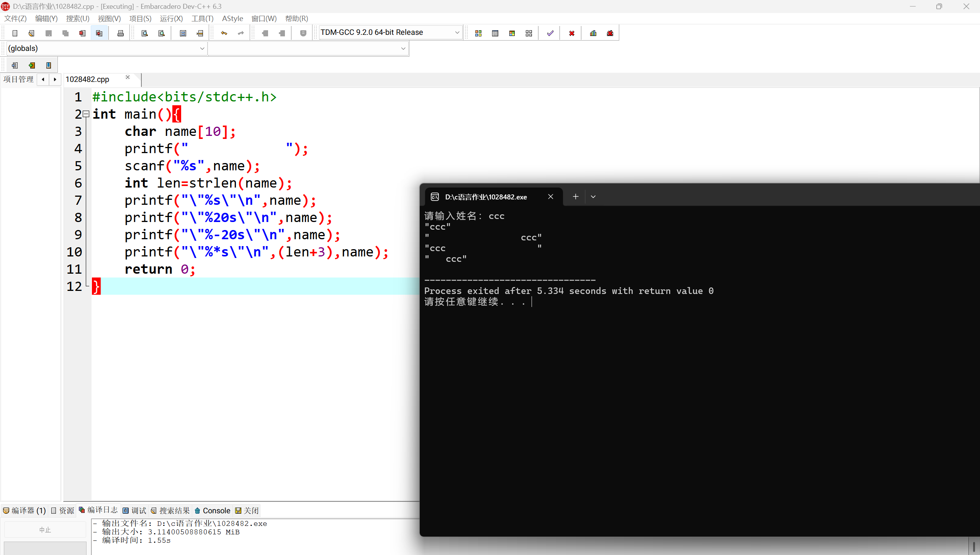Switch to the Console bottom tab

213,511
